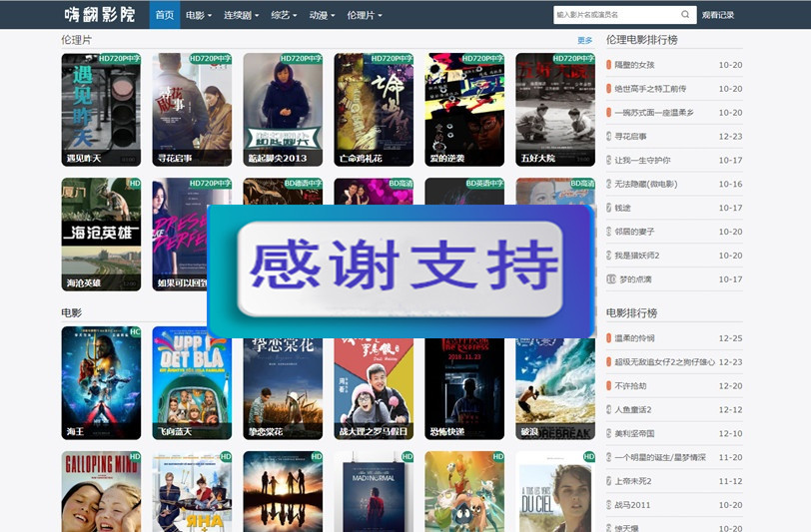Viewport: 811px width, 532px height.
Task: Open the 亡命鸡礼花 poster
Action: (x=374, y=110)
